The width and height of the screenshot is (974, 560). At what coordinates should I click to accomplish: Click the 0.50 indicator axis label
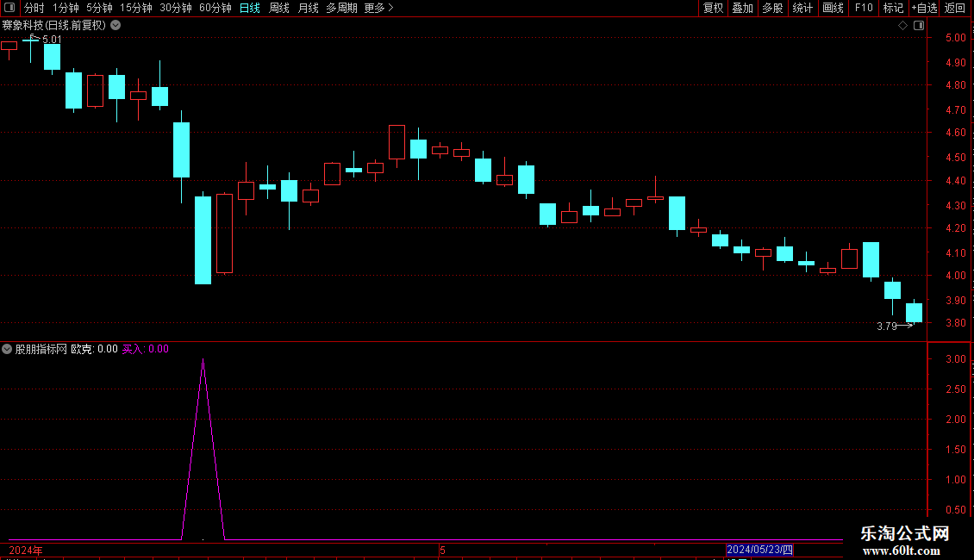pos(956,510)
